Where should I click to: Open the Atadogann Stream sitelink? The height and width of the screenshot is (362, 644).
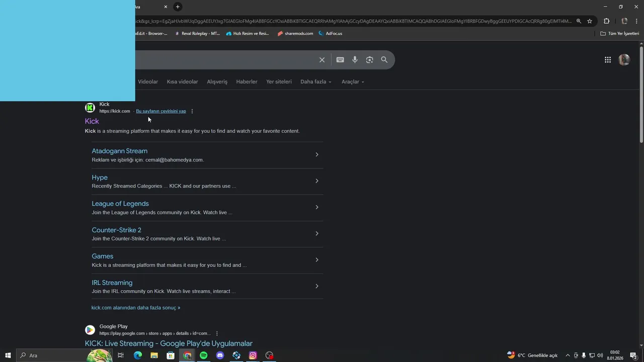click(x=119, y=151)
